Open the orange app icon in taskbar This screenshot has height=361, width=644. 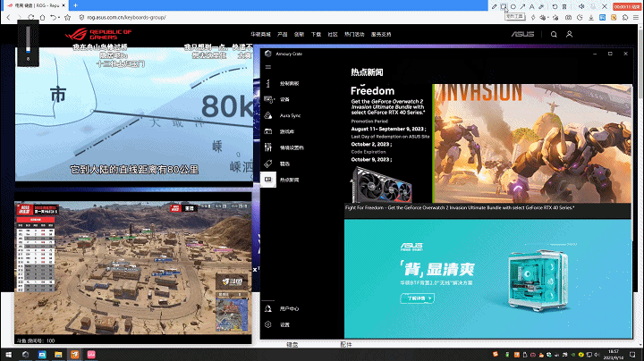pyautogui.click(x=75, y=355)
